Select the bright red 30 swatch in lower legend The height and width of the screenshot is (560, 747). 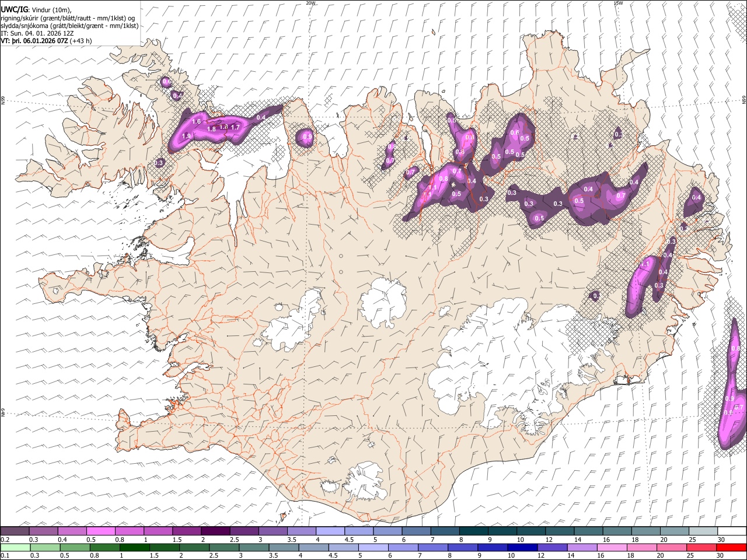[731, 547]
